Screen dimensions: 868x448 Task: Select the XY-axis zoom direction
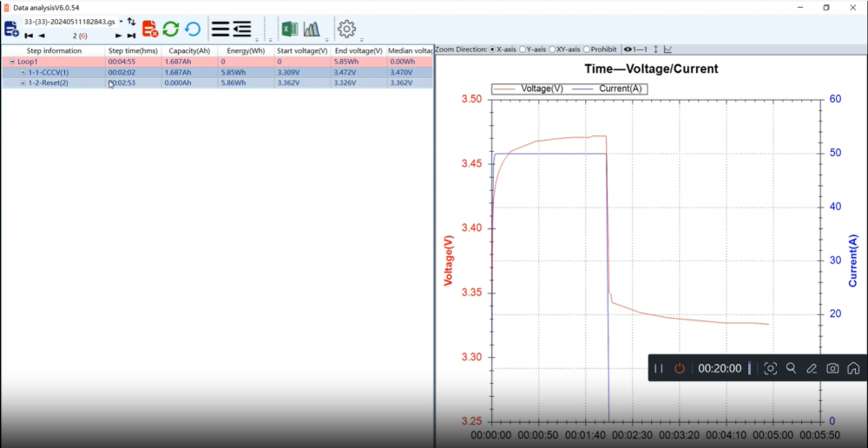click(x=553, y=49)
